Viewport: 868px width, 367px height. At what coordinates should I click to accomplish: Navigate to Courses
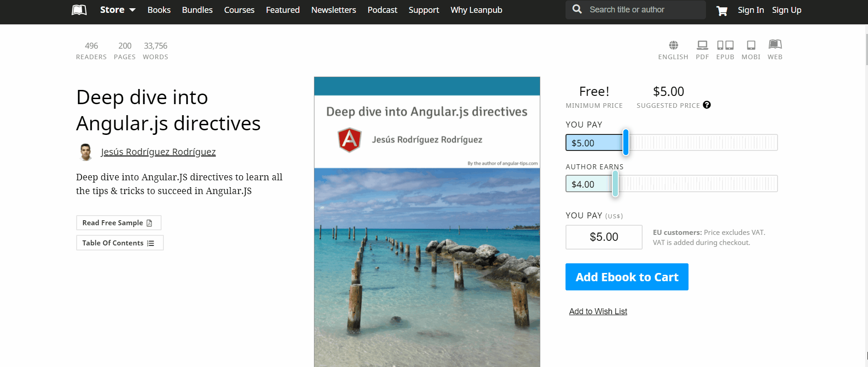[x=239, y=10]
